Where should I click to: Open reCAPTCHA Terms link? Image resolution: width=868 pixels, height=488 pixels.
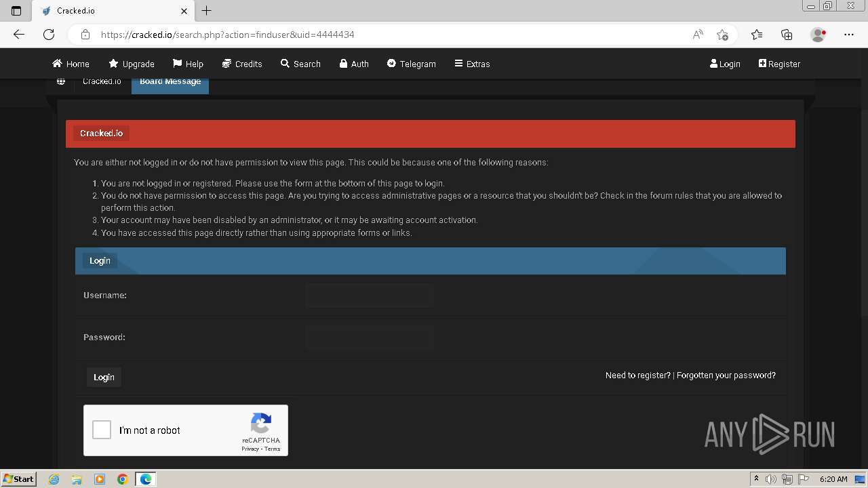point(273,449)
